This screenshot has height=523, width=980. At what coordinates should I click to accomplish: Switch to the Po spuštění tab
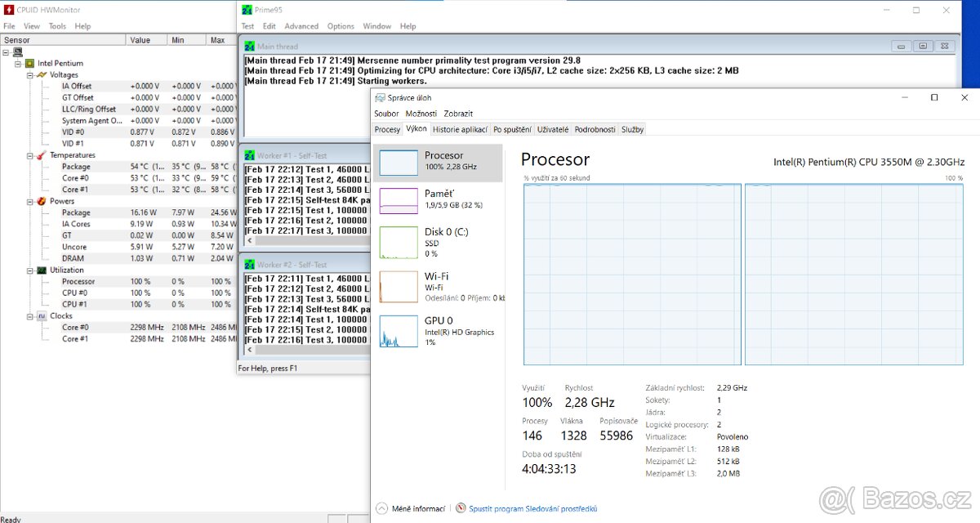tap(512, 129)
